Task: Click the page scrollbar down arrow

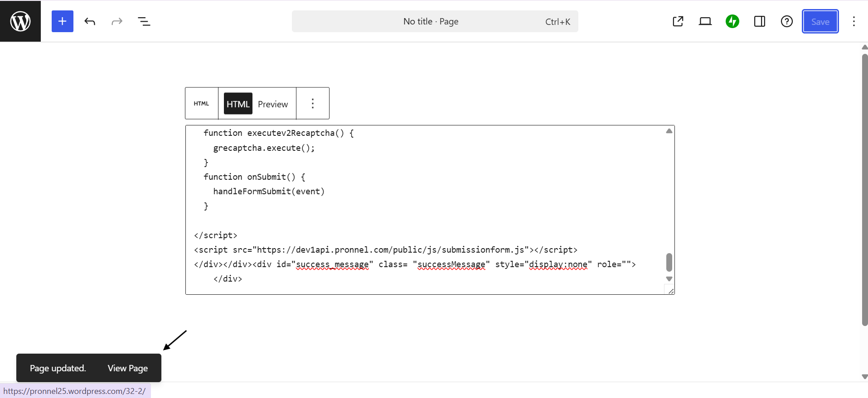Action: (864, 377)
